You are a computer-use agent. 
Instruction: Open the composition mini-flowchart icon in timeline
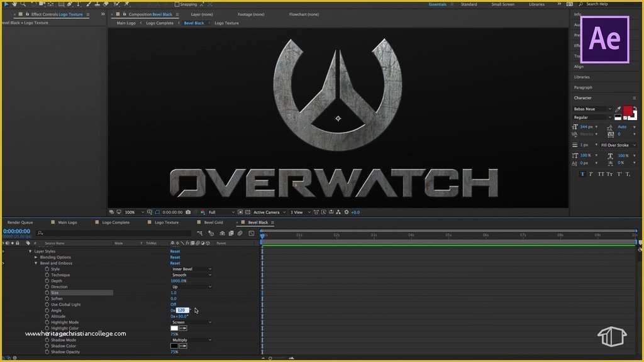(x=199, y=233)
